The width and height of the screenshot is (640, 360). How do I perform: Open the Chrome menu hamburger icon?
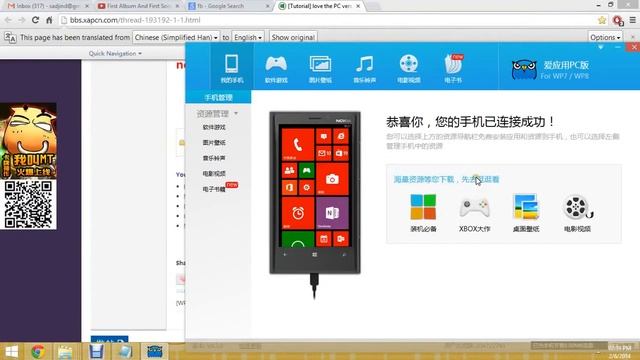point(633,20)
